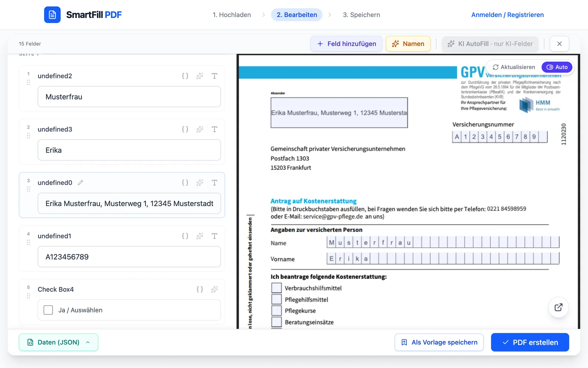
Task: Grab the drag handle of field undefined2
Action: pyautogui.click(x=28, y=82)
